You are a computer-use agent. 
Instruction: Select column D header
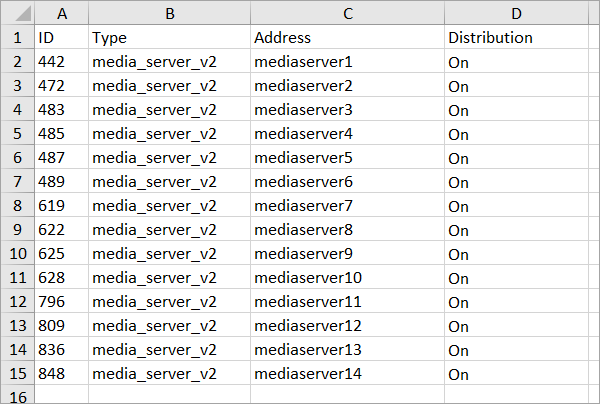pyautogui.click(x=516, y=14)
